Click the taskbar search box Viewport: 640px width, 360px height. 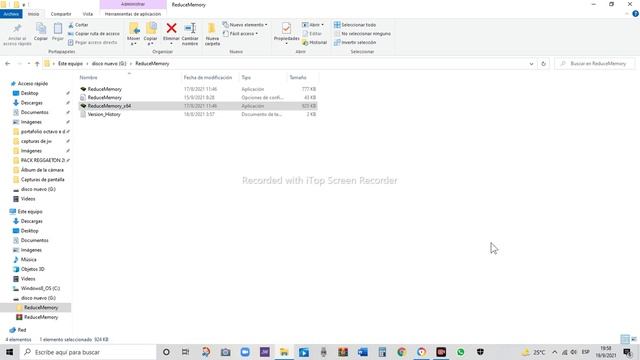87,352
